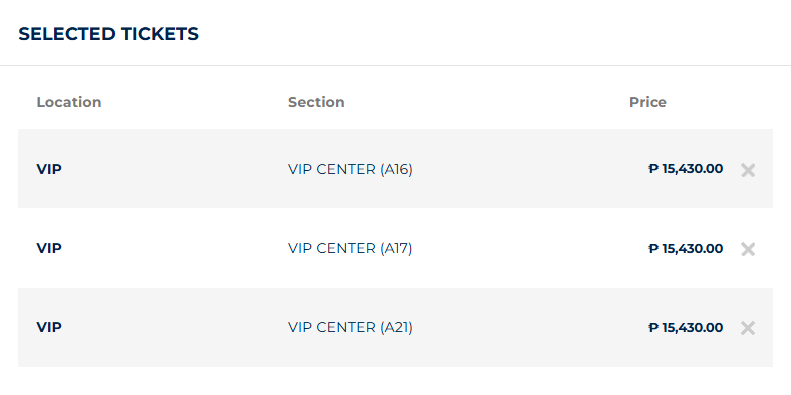This screenshot has width=791, height=395.
Task: Remove the VIP CENTER (A16) ticket
Action: coord(748,170)
